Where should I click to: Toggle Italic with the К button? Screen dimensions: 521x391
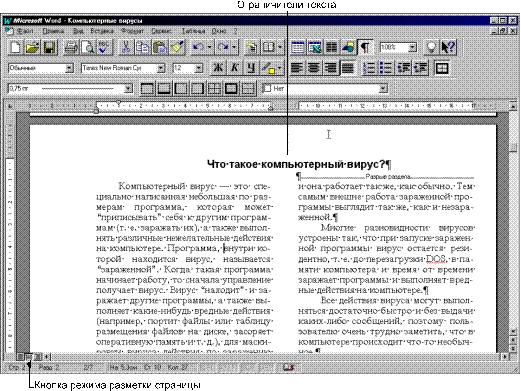(x=234, y=68)
